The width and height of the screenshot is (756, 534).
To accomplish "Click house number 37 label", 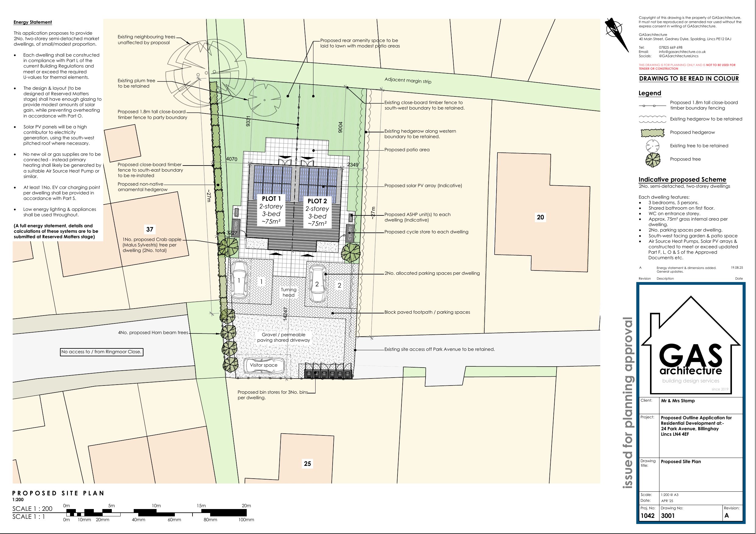I will [x=150, y=229].
